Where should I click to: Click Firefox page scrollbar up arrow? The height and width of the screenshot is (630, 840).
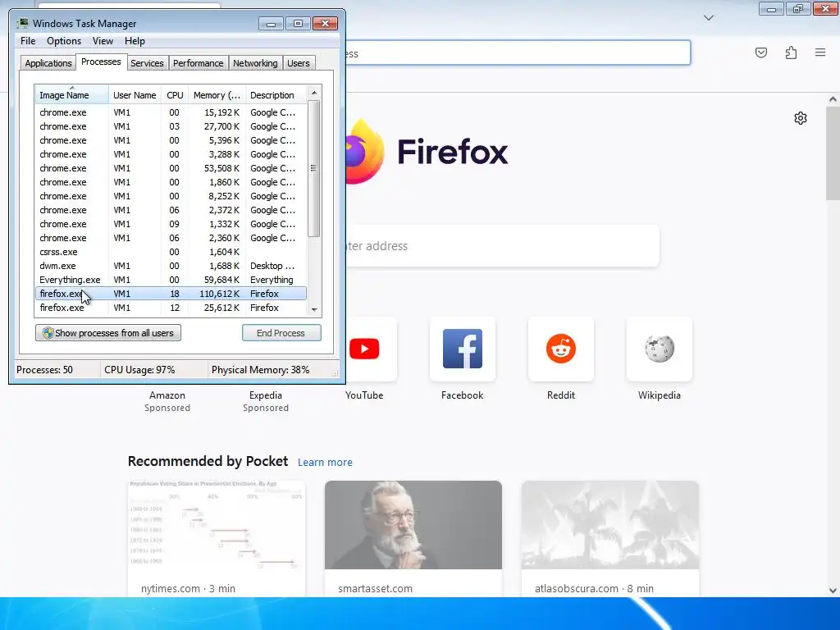pyautogui.click(x=833, y=99)
